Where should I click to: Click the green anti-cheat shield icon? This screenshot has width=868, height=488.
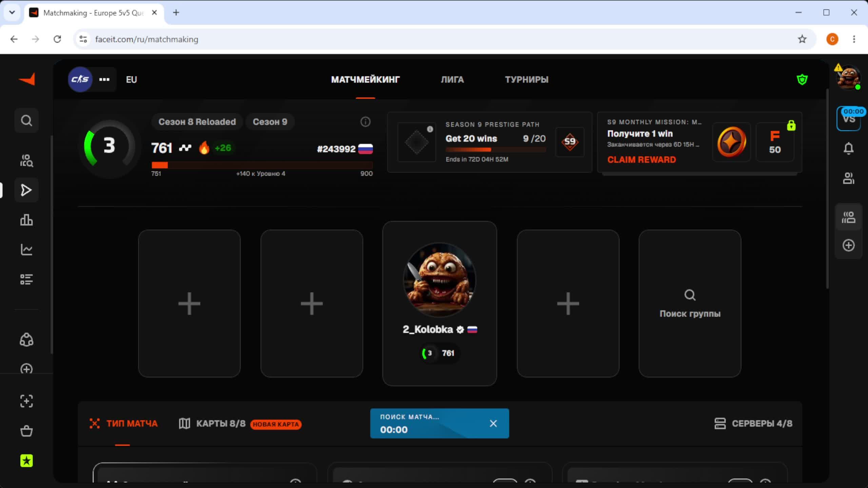point(802,80)
